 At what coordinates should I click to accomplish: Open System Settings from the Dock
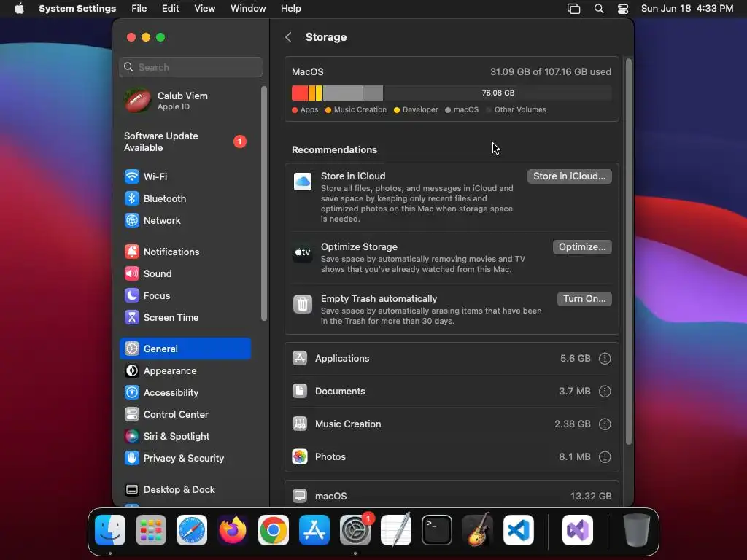click(x=355, y=530)
